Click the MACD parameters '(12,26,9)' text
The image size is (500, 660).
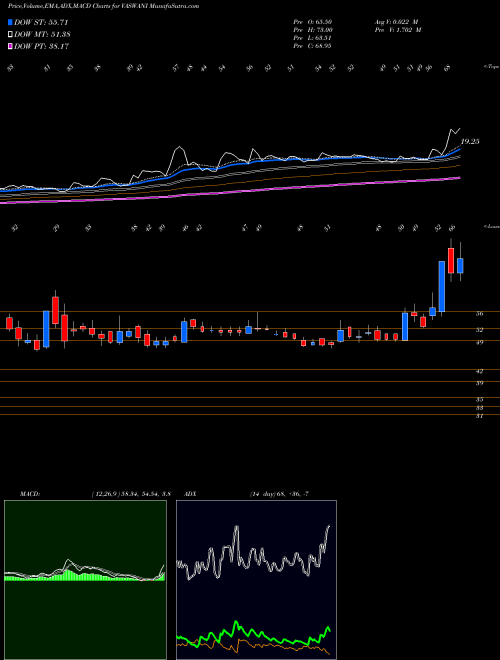point(104,494)
